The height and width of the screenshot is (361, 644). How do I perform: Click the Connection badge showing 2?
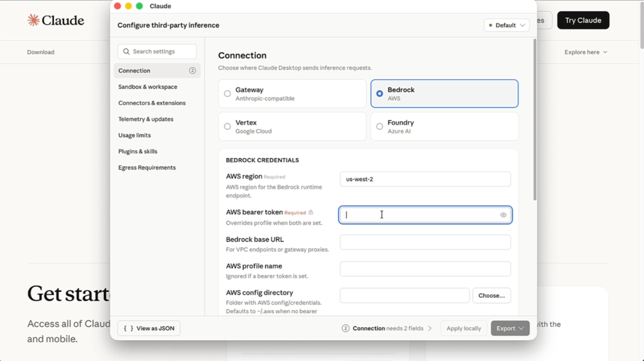tap(192, 71)
